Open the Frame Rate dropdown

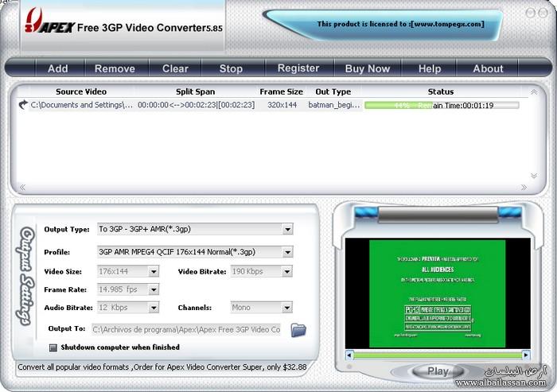pos(154,289)
